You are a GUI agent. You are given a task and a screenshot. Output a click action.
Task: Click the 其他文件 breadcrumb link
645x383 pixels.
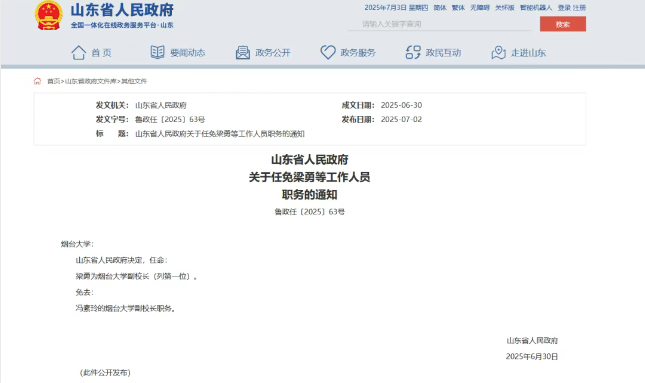[x=134, y=81]
